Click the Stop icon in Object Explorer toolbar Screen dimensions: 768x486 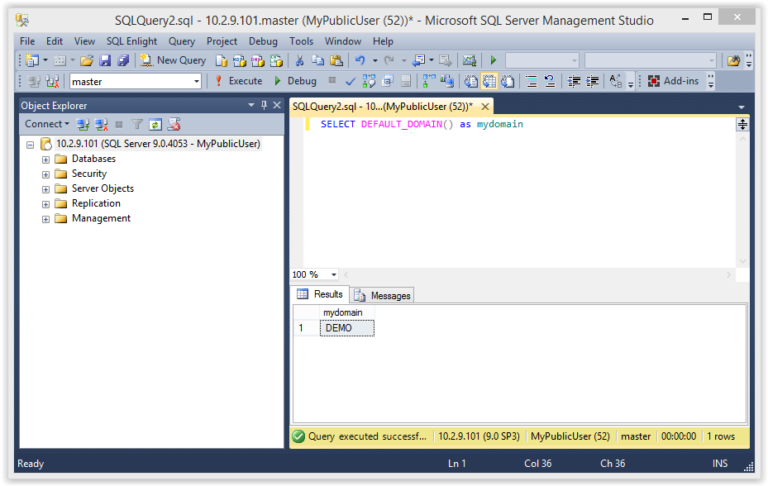pos(119,124)
